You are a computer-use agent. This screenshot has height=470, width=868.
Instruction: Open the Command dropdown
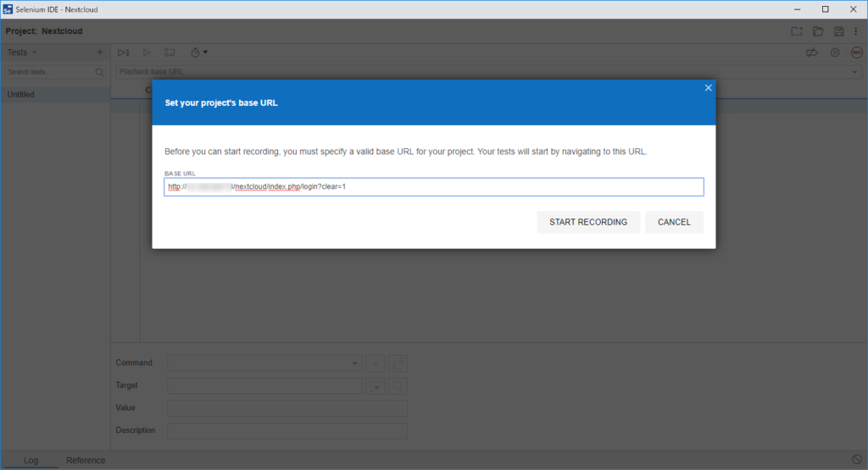264,363
